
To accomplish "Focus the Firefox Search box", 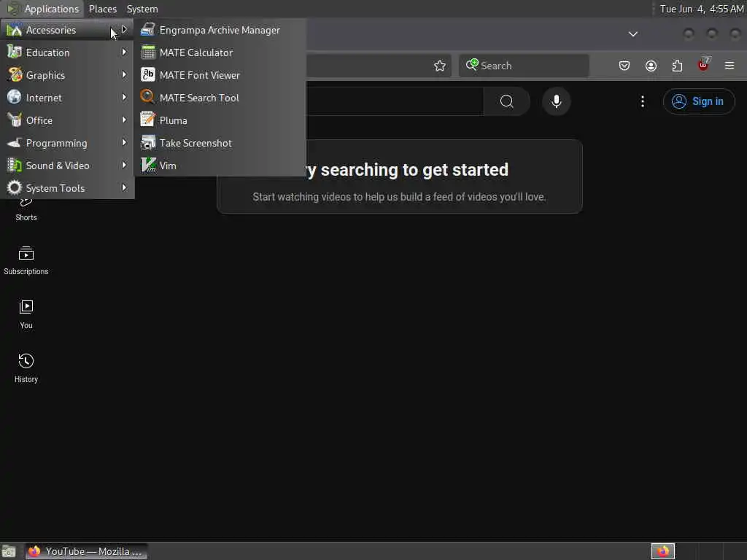I will point(524,66).
